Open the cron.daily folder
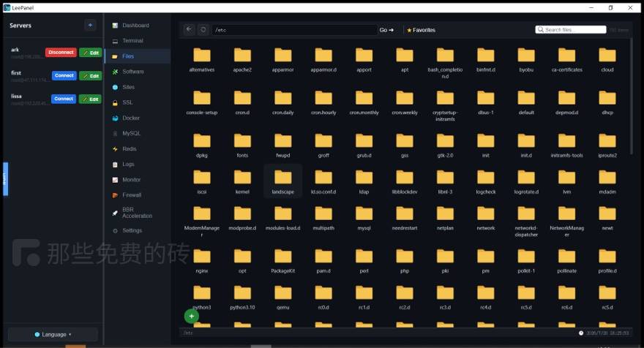The image size is (644, 348). [283, 102]
